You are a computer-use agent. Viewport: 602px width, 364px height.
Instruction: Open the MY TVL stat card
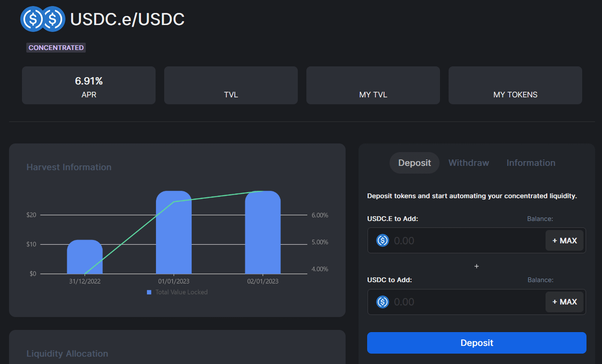(x=373, y=86)
